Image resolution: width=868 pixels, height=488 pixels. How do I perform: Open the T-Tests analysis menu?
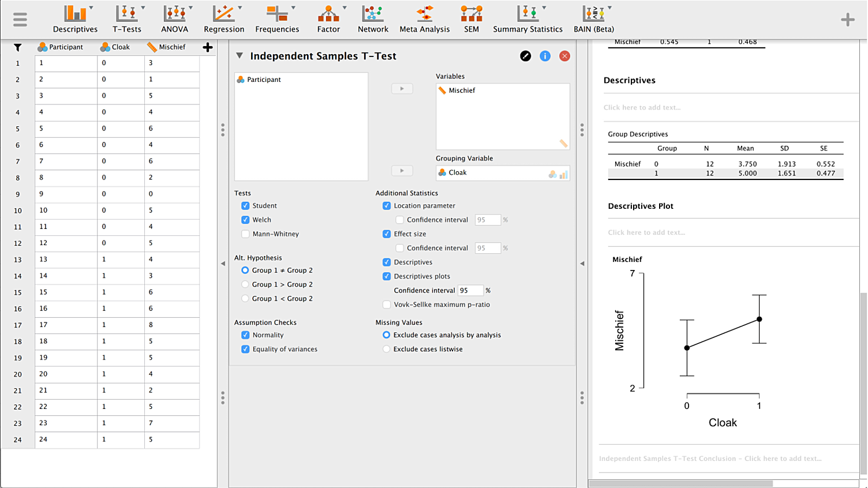click(x=126, y=19)
